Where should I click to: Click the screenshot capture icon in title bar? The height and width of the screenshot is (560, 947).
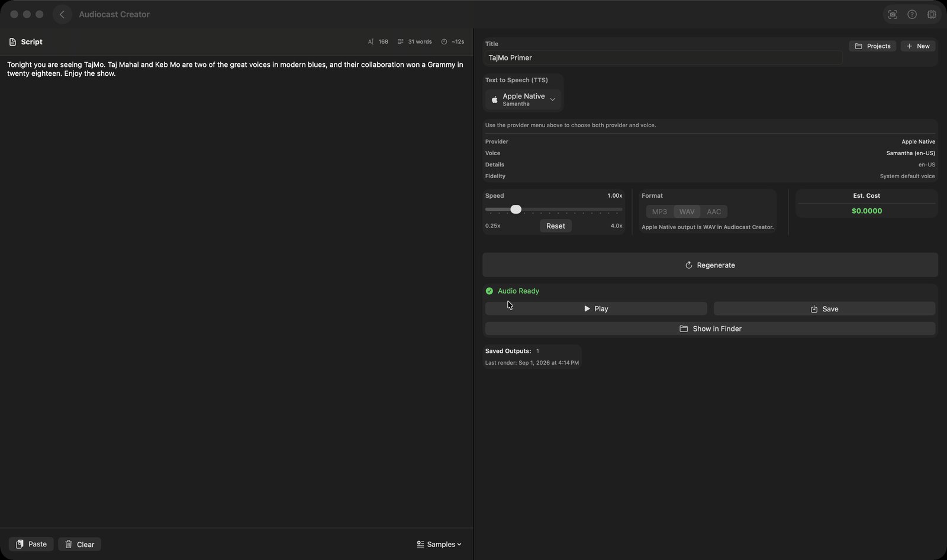point(893,14)
